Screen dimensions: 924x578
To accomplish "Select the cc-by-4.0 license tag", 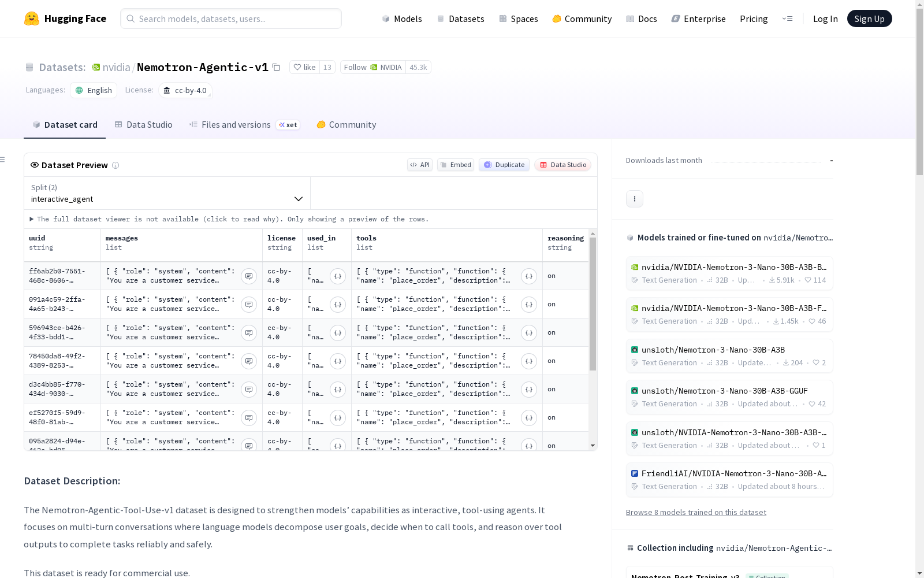I will (185, 90).
